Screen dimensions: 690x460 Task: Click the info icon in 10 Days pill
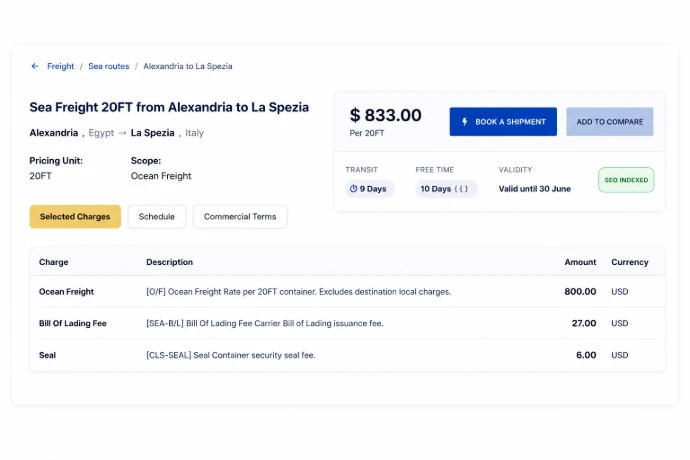(461, 189)
